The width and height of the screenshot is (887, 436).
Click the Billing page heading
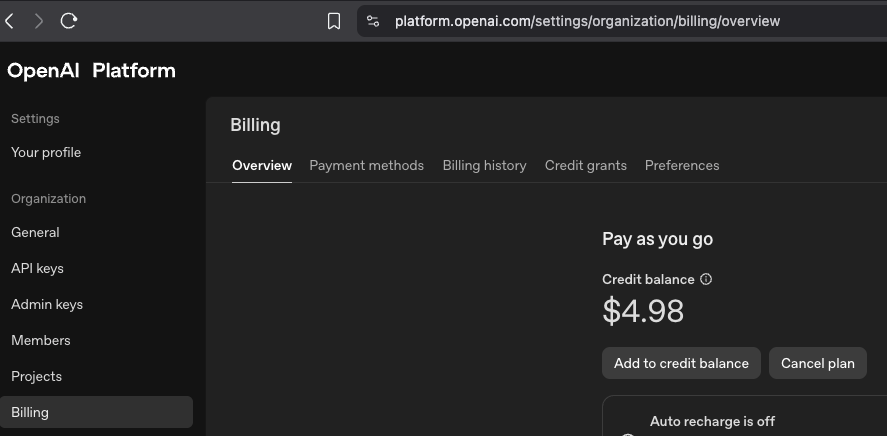tap(255, 125)
